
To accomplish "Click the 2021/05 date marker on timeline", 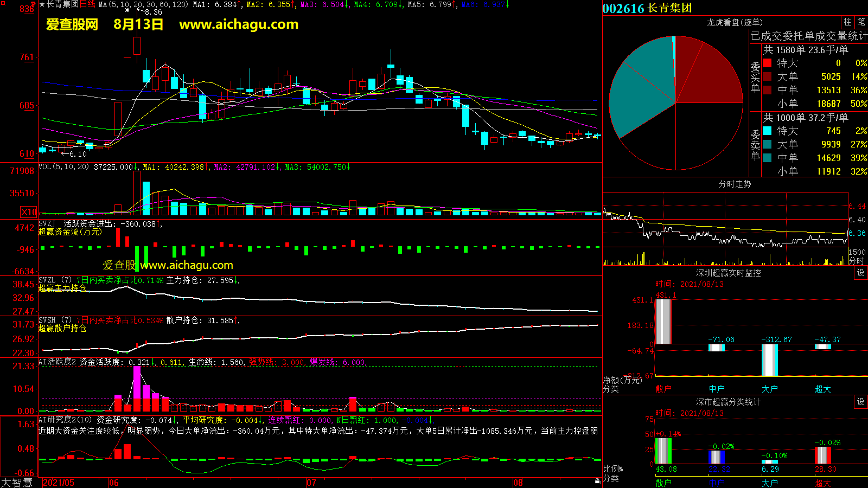I will point(59,483).
